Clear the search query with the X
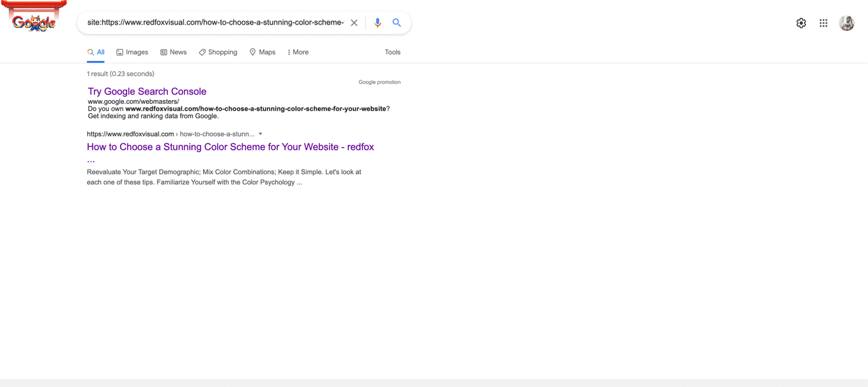The height and width of the screenshot is (387, 868). (354, 22)
